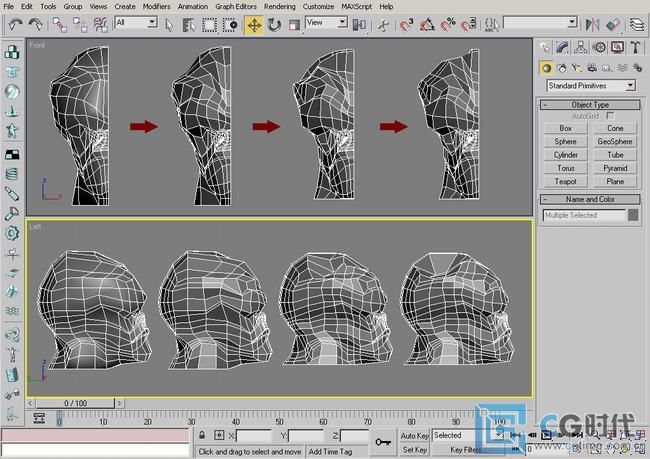Select the Space Warps waves icon
Screen dimensions: 650x459
[x=622, y=68]
